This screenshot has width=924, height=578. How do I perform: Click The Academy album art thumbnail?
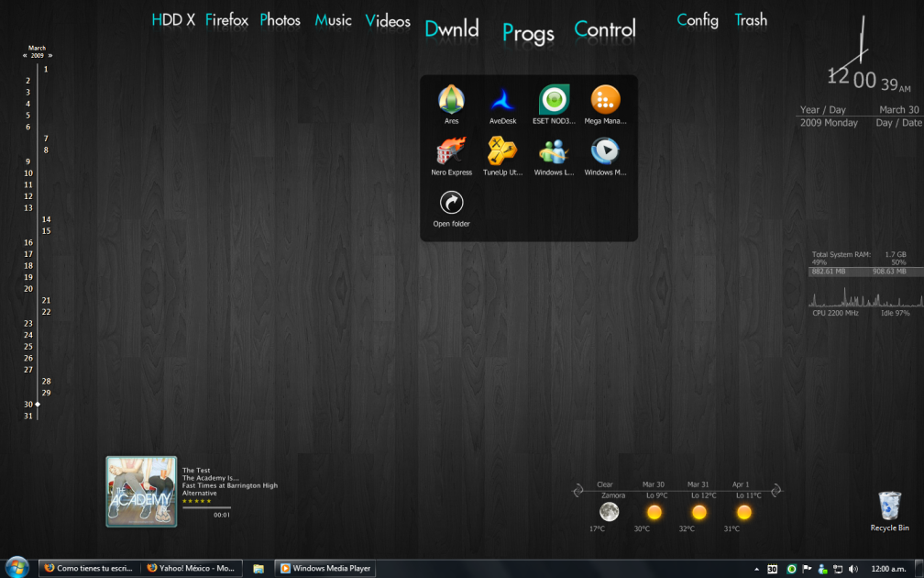pos(141,492)
